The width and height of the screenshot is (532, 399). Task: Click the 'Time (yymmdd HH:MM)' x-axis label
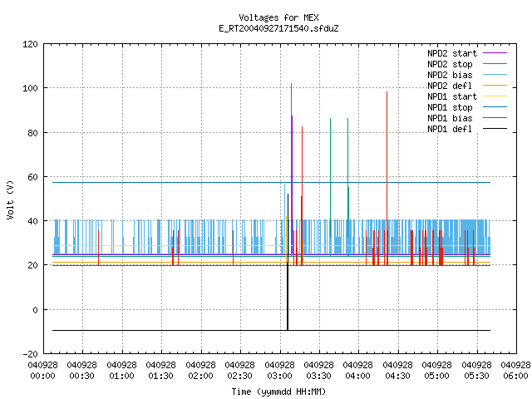tap(278, 392)
